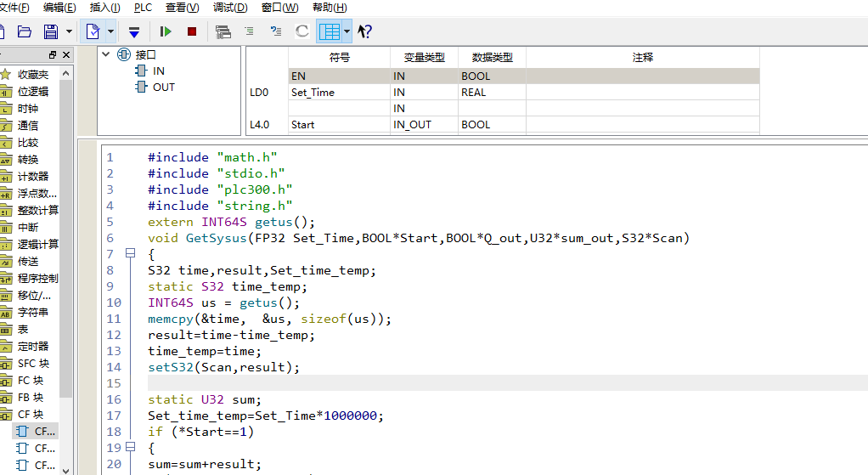
Task: Open an existing project file via folder icon
Action: tap(25, 31)
